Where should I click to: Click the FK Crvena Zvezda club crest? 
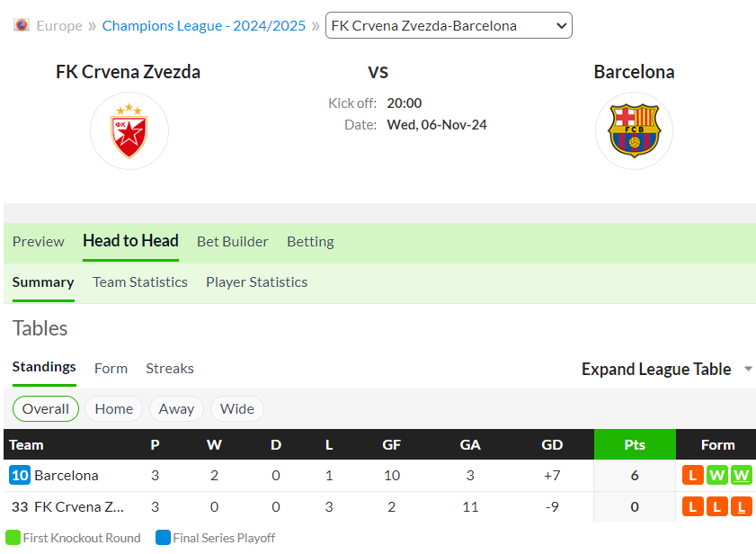click(129, 130)
